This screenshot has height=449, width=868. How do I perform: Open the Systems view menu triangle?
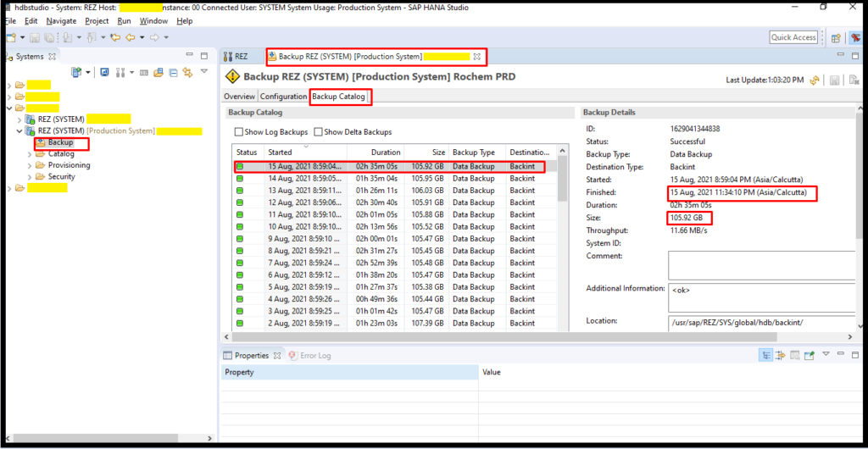coord(203,71)
